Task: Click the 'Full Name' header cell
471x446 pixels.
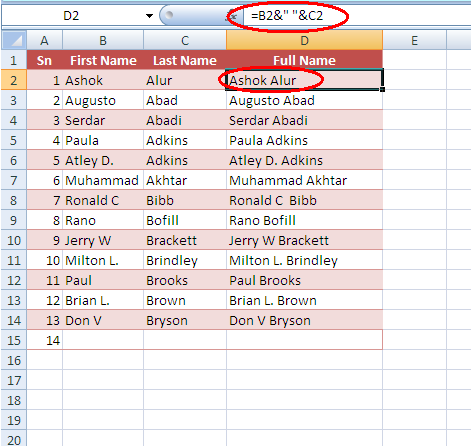Action: tap(304, 60)
